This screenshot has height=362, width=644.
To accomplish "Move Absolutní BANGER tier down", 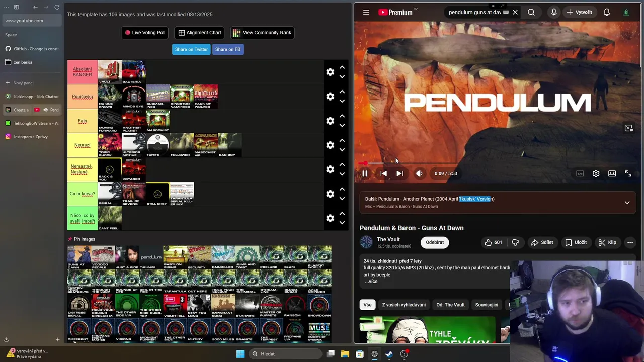I will (x=342, y=77).
